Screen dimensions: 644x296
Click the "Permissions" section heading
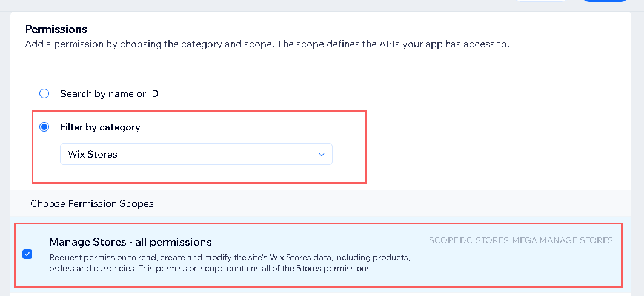56,29
